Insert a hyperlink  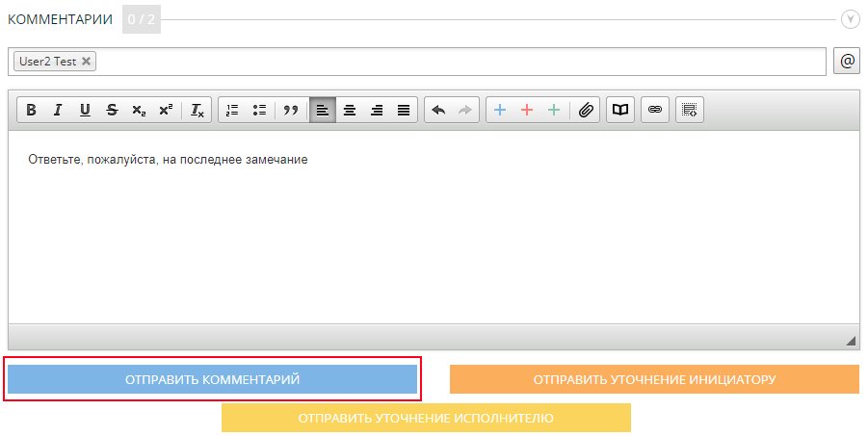point(655,111)
